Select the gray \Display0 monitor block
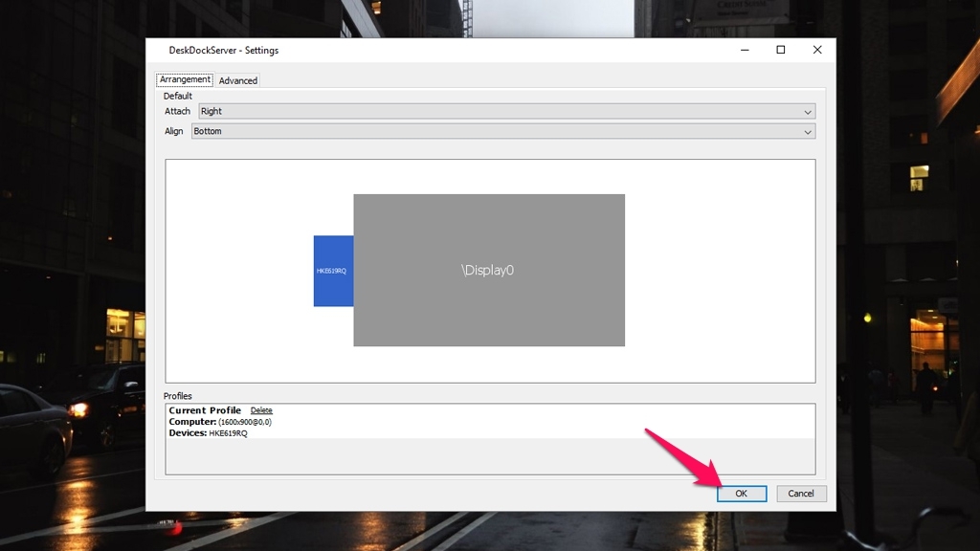The image size is (980, 551). point(489,270)
